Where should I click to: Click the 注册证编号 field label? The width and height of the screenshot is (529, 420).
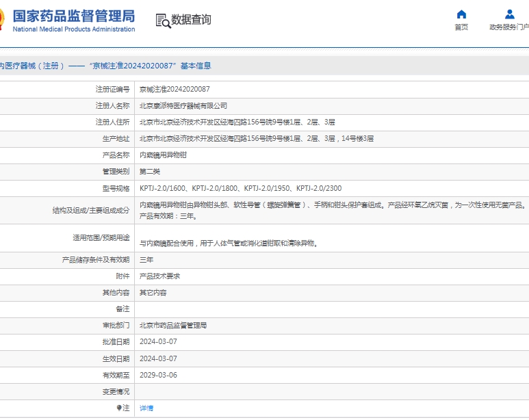coord(112,89)
